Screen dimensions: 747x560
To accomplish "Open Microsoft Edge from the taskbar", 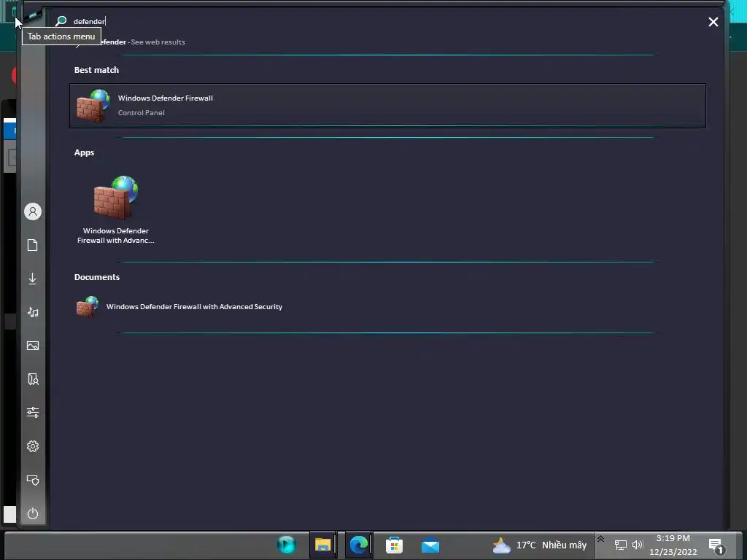I will [x=358, y=545].
